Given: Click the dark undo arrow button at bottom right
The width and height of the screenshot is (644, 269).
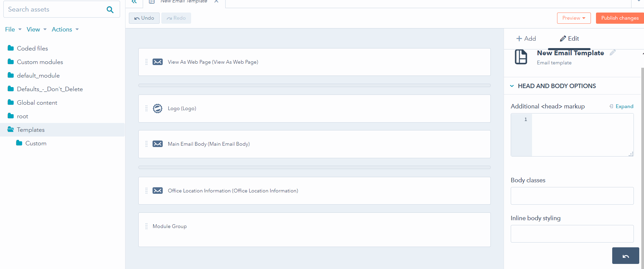Looking at the screenshot, I should [625, 256].
